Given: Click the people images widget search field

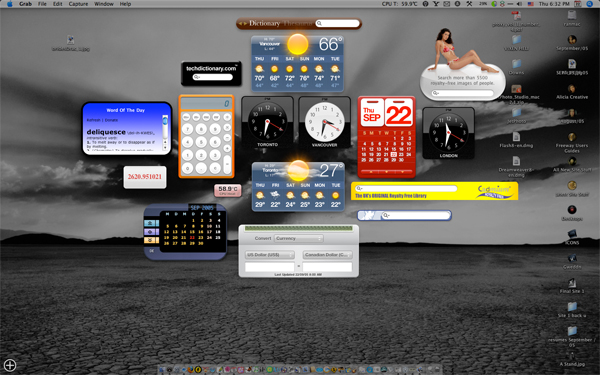Looking at the screenshot, I should (x=462, y=93).
